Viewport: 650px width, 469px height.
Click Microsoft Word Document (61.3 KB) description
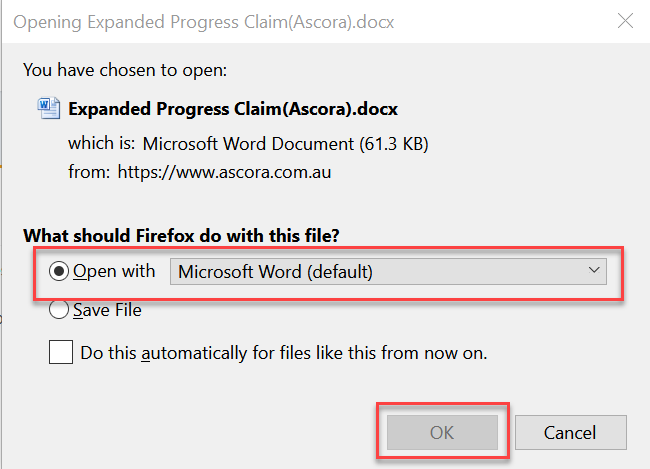coord(286,144)
